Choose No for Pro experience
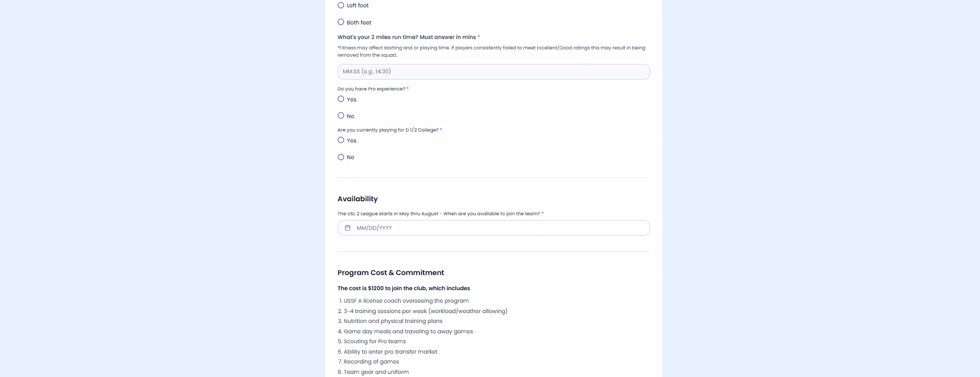Image resolution: width=980 pixels, height=377 pixels. click(341, 115)
